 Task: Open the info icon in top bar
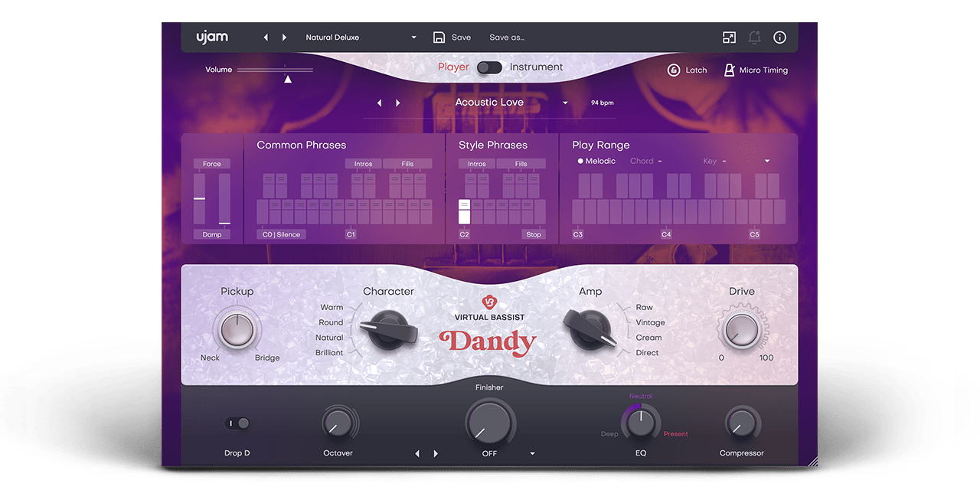779,38
